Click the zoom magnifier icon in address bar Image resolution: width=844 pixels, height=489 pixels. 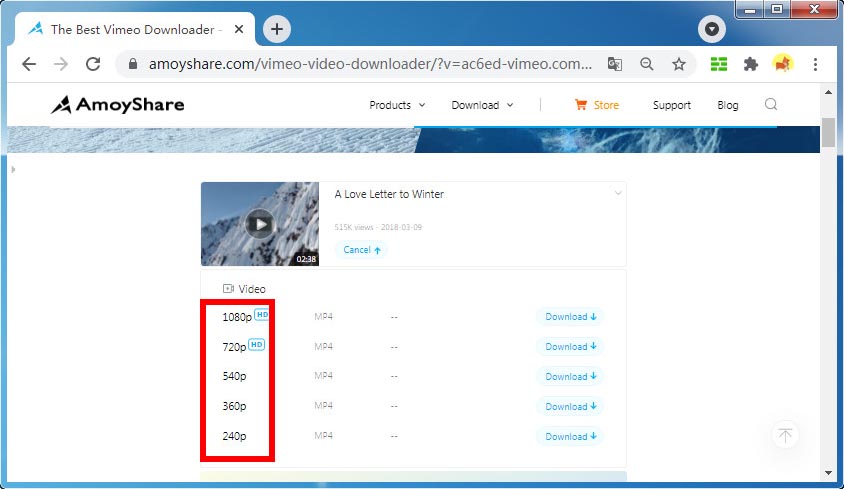click(646, 64)
